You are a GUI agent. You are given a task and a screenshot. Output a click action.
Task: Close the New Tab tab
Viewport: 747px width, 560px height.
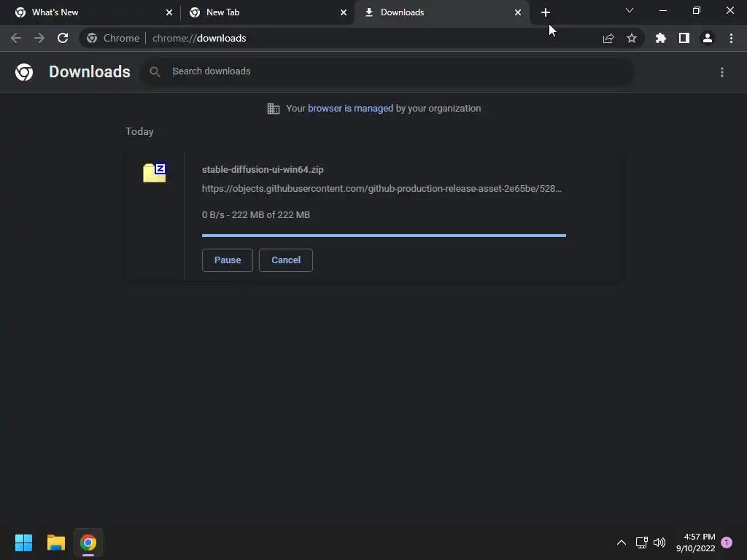point(344,12)
